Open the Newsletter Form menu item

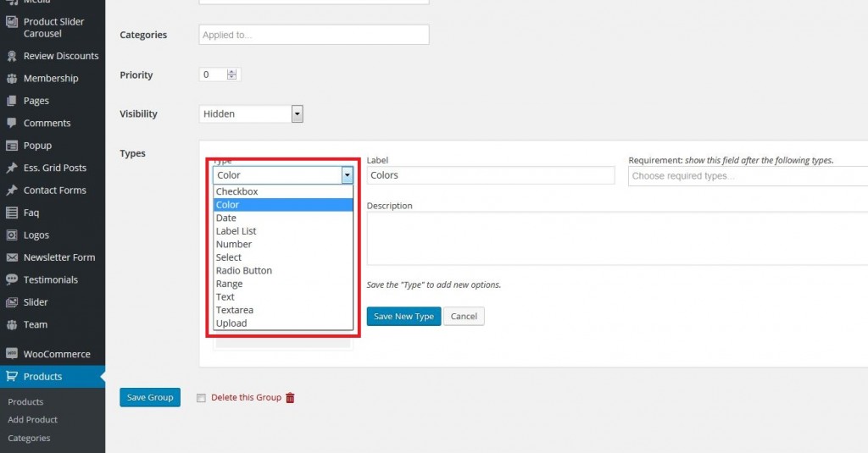tap(53, 257)
